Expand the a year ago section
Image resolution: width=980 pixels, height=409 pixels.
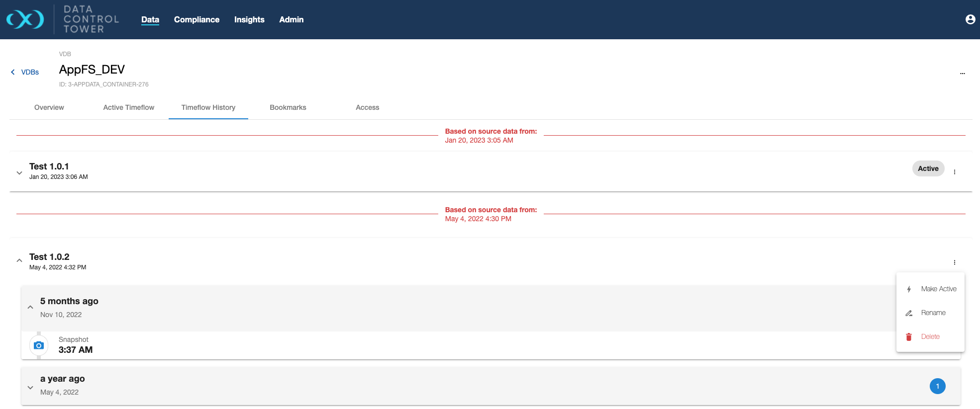[x=30, y=387]
